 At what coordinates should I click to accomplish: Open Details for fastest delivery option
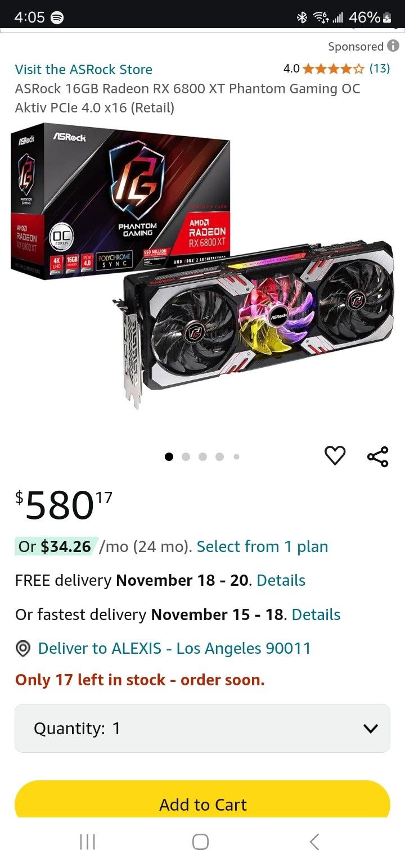[316, 615]
